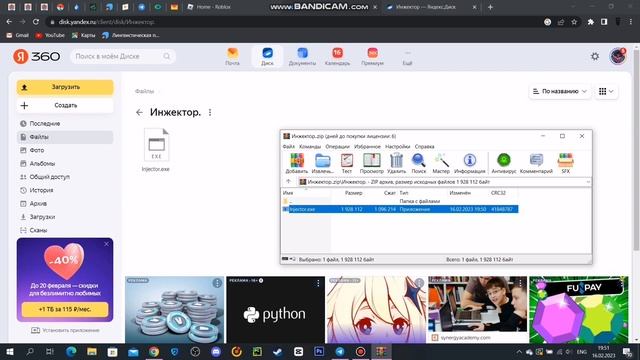Close the -40% promo banner

point(107,244)
